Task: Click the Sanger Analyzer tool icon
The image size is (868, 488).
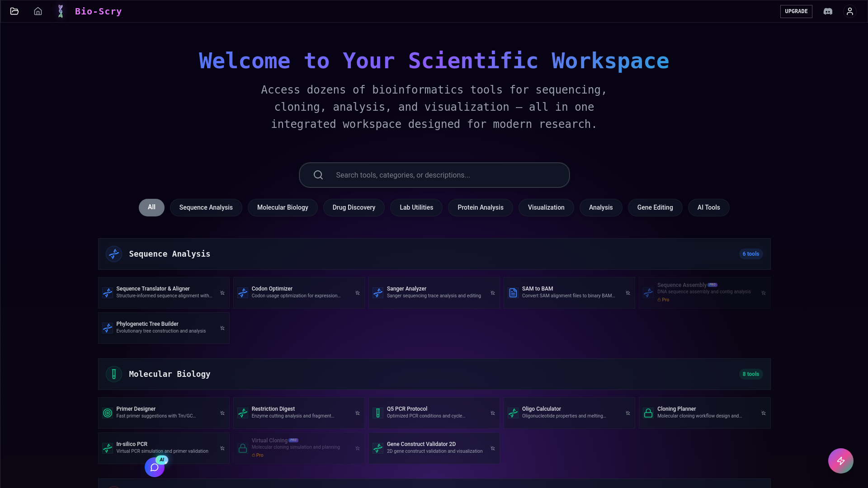Action: coord(378,293)
